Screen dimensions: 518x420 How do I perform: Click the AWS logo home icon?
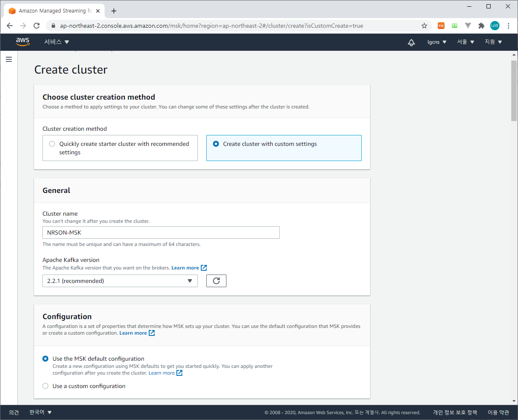pos(23,42)
